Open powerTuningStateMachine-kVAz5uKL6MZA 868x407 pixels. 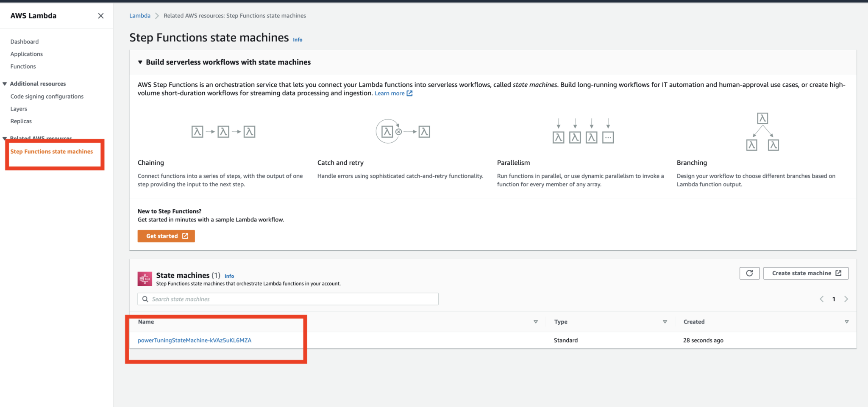point(194,340)
